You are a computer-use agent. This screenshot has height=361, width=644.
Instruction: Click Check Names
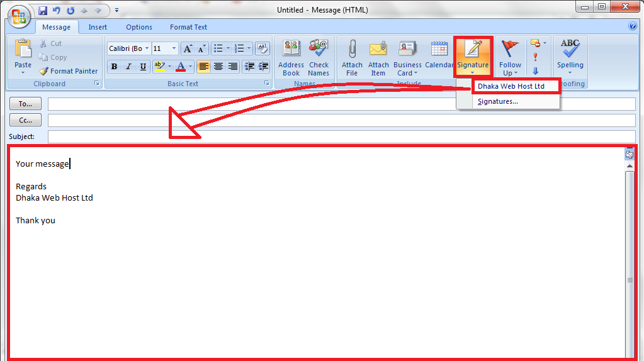click(x=319, y=58)
